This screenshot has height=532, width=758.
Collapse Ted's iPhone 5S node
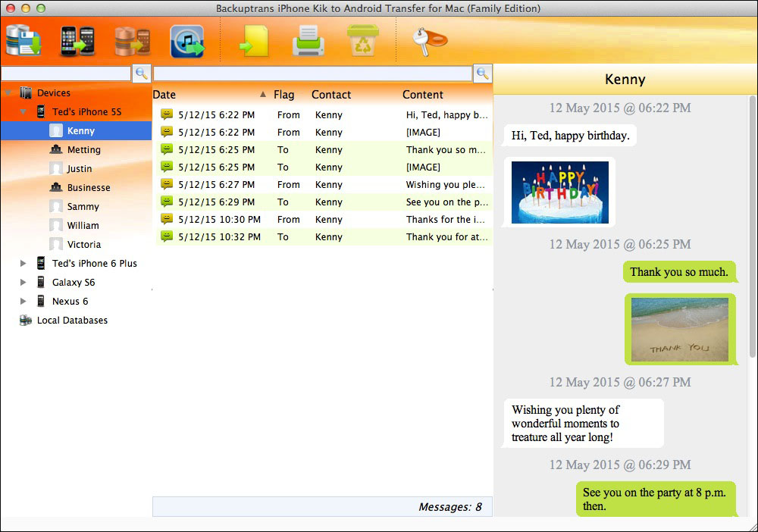click(23, 111)
